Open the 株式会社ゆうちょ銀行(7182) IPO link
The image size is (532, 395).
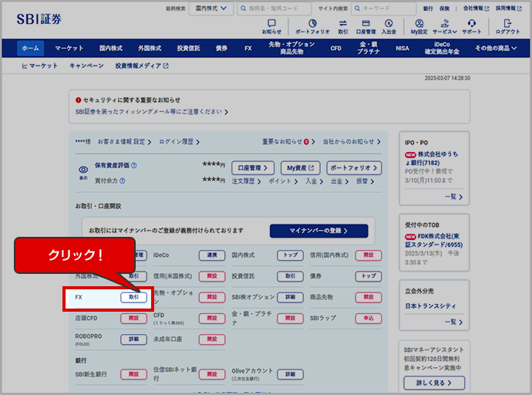click(432, 158)
